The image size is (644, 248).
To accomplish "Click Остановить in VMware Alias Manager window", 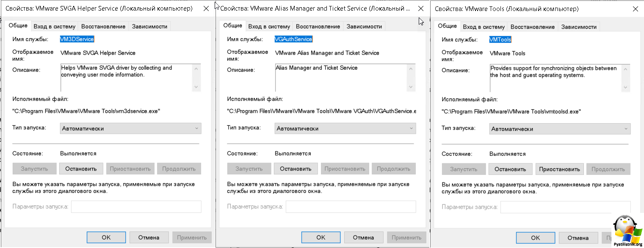I will click(x=296, y=168).
